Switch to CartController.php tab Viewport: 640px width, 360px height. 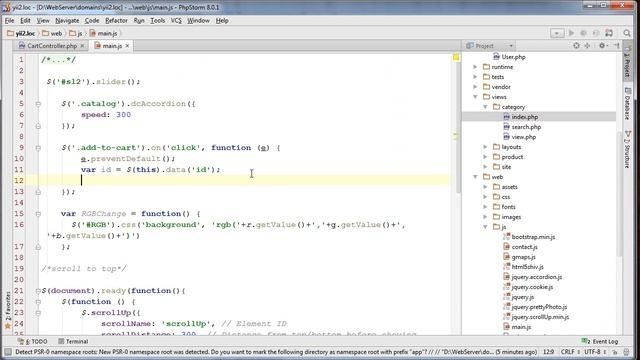[51, 46]
